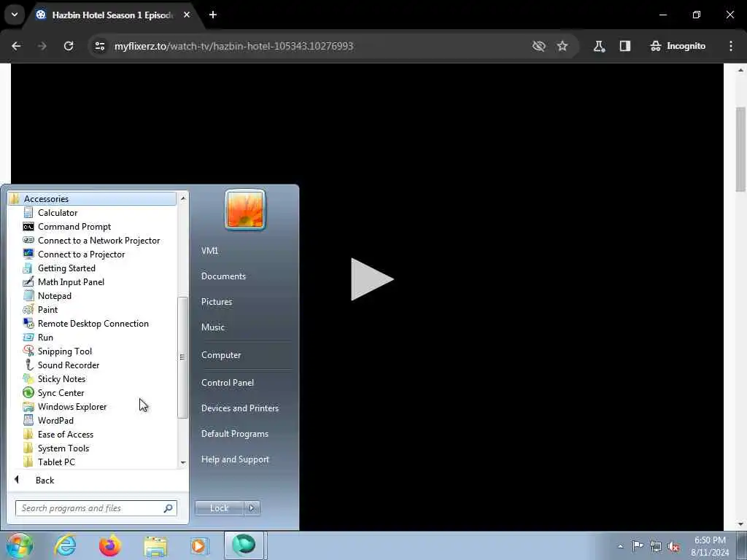Screen dimensions: 747x560
Task: Open the shutdown options arrow beside Lock
Action: pyautogui.click(x=252, y=508)
